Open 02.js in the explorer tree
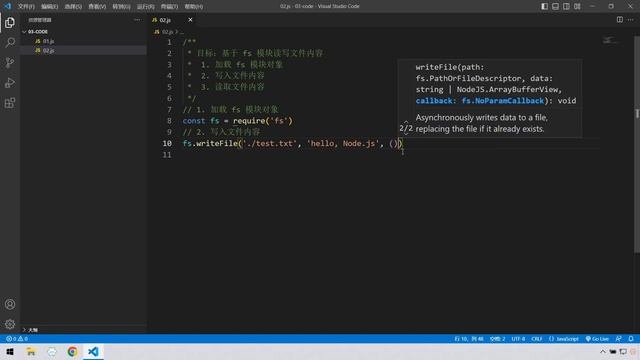 [48, 51]
